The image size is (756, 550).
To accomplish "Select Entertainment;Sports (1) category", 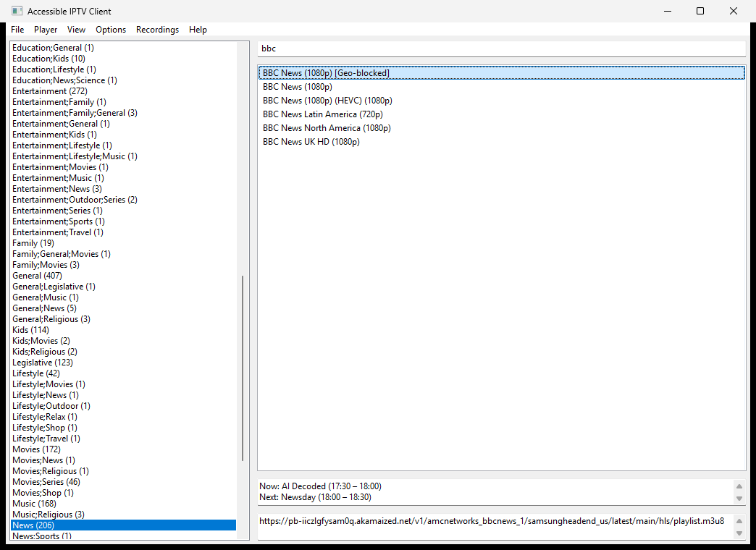I will (123, 221).
